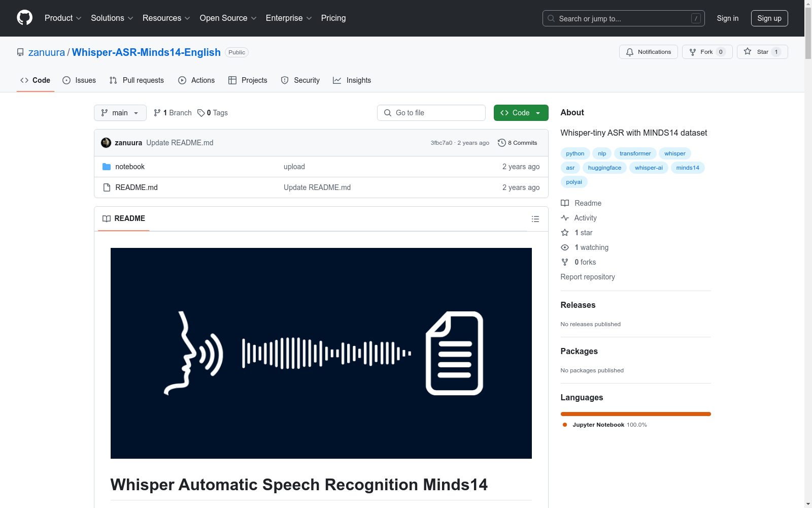Select the nlp topic tag
The image size is (812, 508).
(x=602, y=153)
